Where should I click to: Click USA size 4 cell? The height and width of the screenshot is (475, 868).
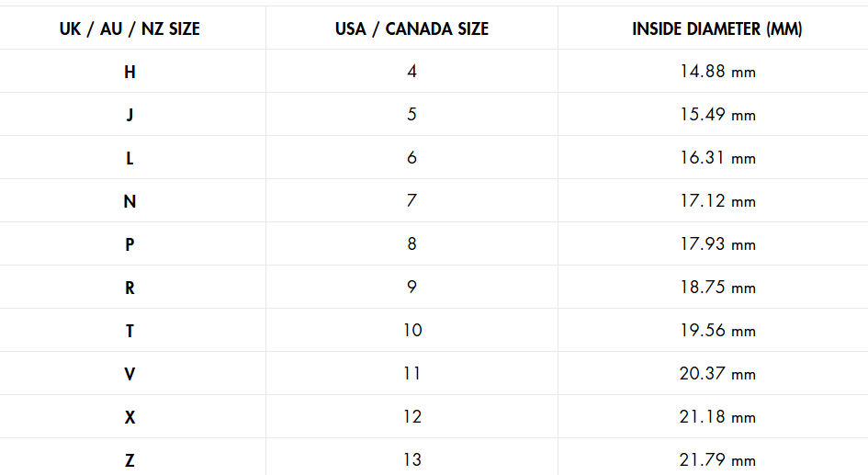point(411,72)
